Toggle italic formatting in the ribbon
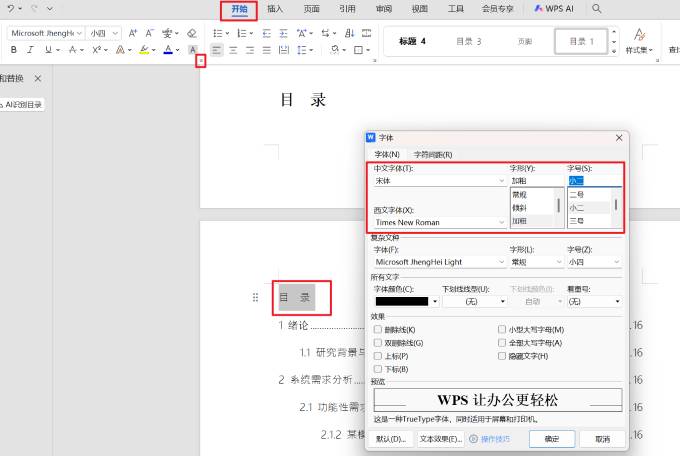 [x=30, y=50]
